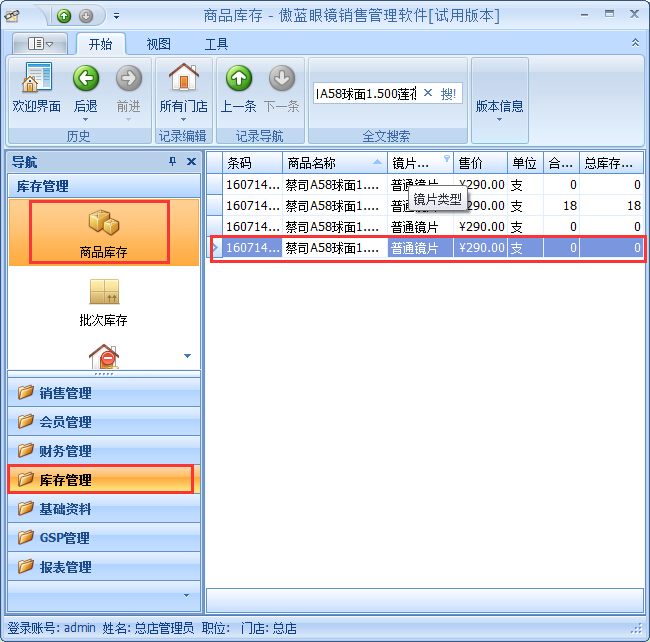Click the grey 前进 forward arrow
This screenshot has height=642, width=650.
click(x=129, y=78)
